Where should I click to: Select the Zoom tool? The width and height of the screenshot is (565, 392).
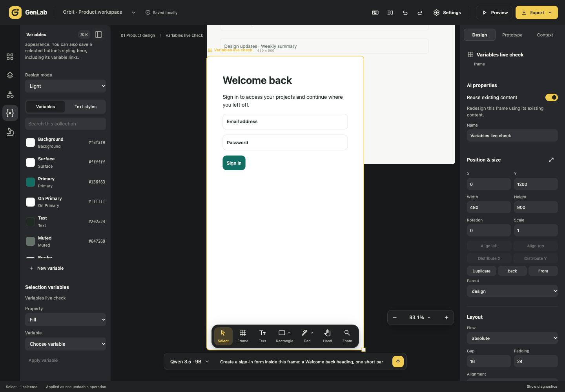point(347,336)
